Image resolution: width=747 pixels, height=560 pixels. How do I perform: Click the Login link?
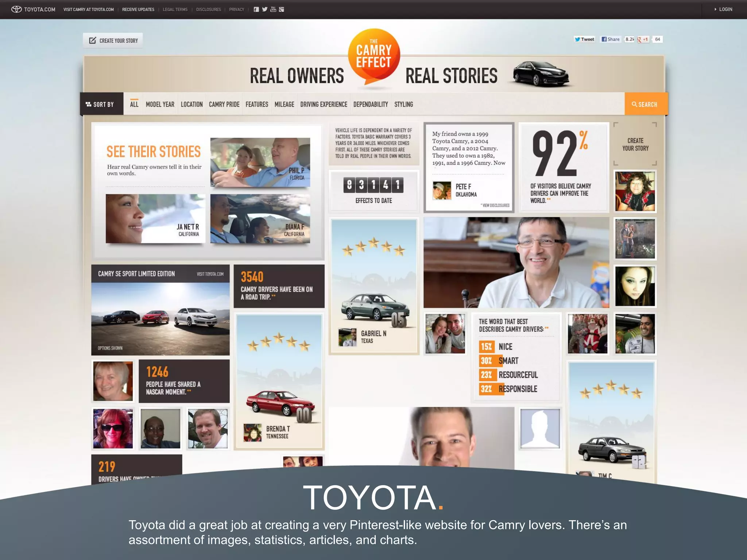coord(723,9)
